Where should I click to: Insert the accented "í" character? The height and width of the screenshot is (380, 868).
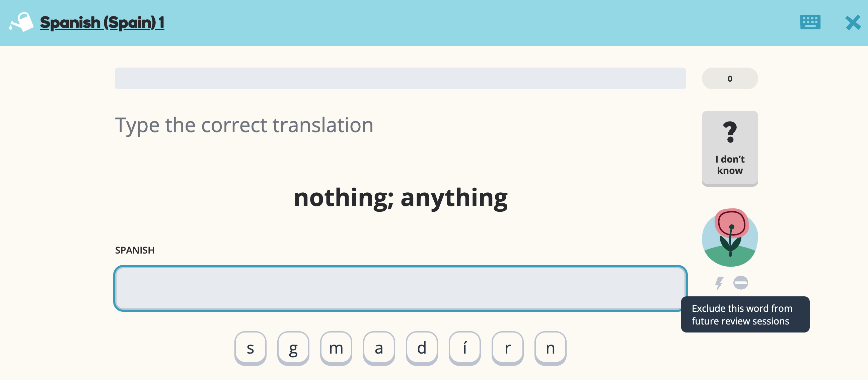click(464, 348)
